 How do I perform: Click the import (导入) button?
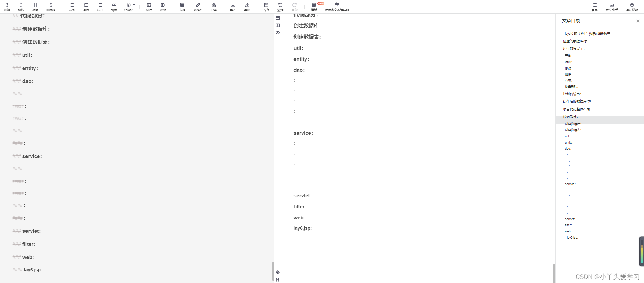click(233, 7)
